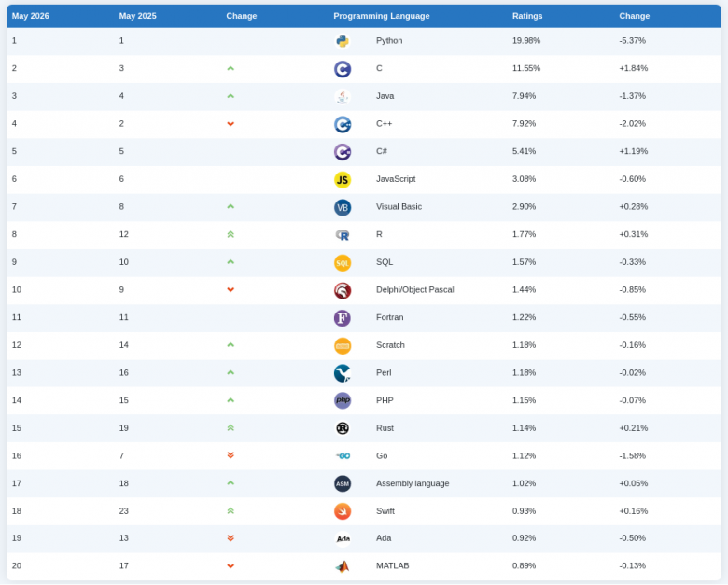The image size is (728, 585).
Task: Click the red down arrow in C++ row
Action: 231,124
